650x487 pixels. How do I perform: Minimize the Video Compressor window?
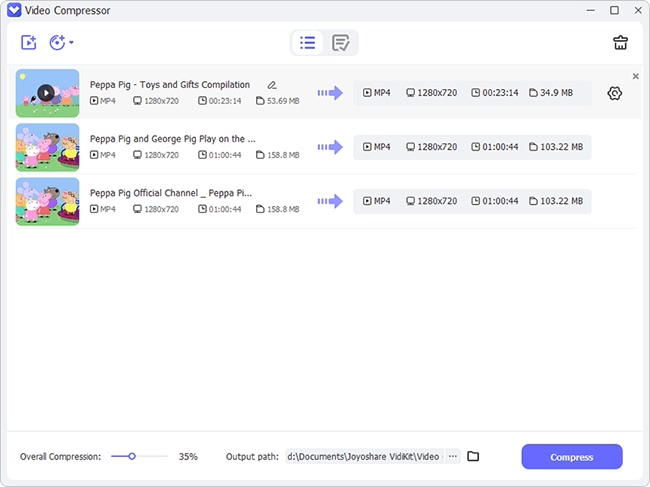pos(591,10)
